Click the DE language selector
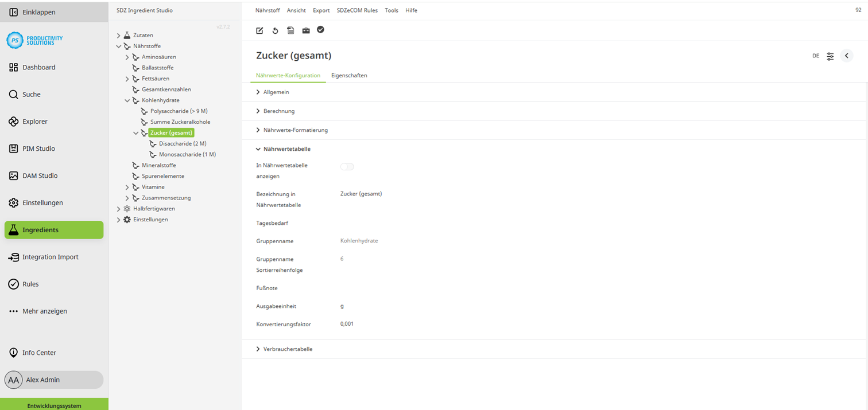 [816, 56]
